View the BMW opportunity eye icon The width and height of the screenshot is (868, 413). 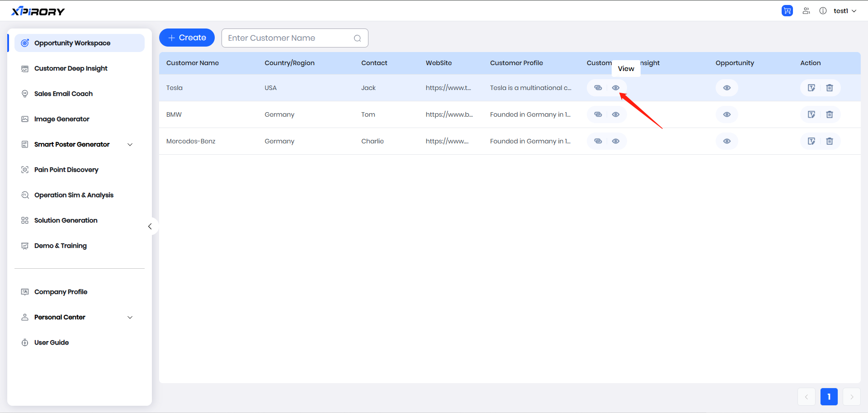(726, 114)
